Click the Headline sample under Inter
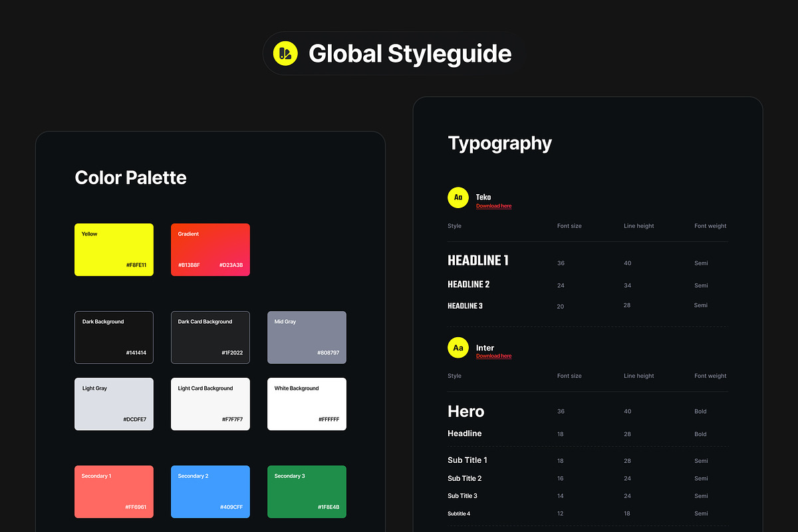The image size is (798, 532). pos(465,434)
